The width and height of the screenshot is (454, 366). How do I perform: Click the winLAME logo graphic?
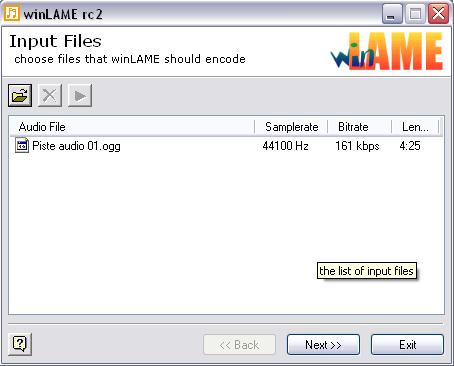[x=387, y=51]
